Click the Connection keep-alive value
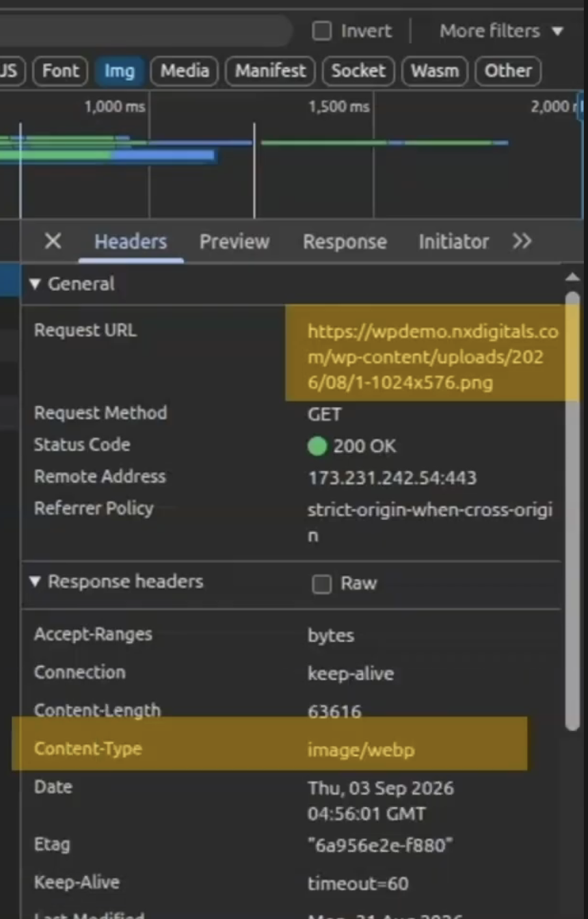The height and width of the screenshot is (919, 588). 351,674
